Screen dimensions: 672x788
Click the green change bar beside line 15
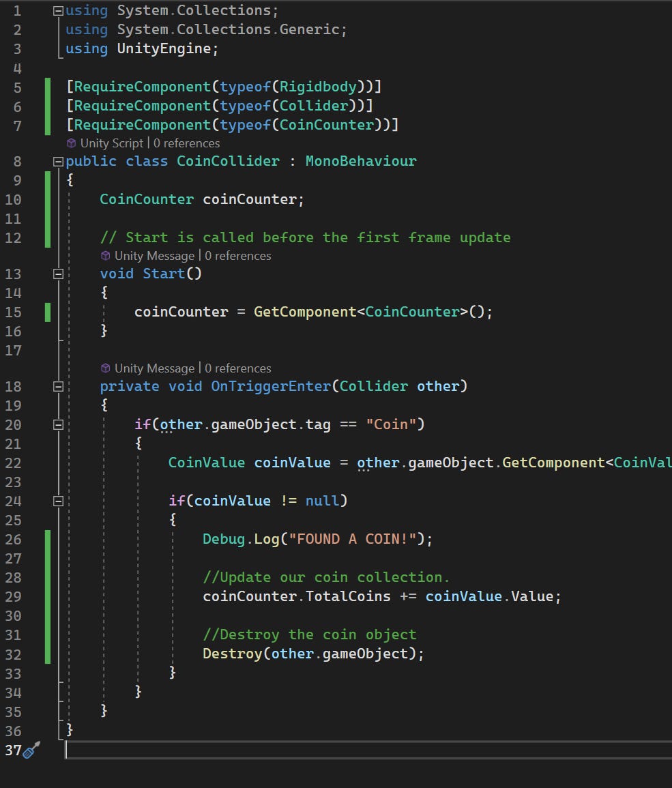(x=48, y=312)
